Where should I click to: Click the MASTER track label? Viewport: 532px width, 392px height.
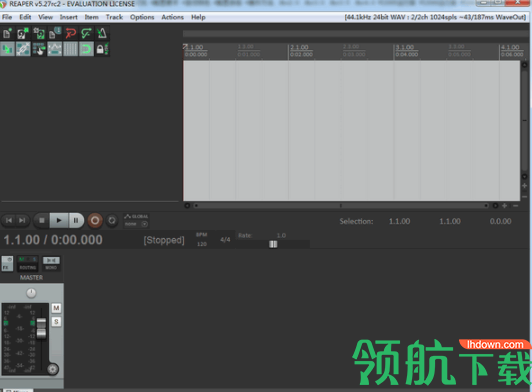[31, 278]
